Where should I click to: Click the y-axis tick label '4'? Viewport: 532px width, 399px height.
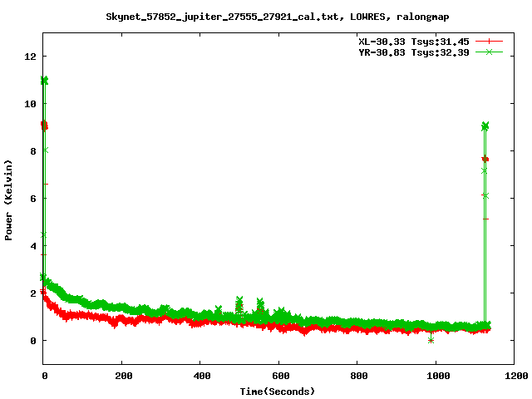pos(33,246)
